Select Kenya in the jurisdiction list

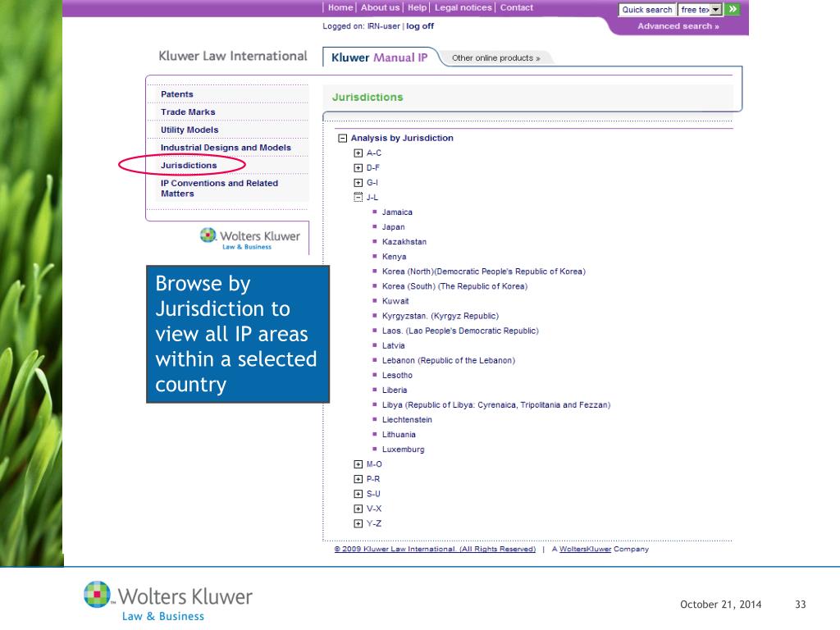(394, 257)
